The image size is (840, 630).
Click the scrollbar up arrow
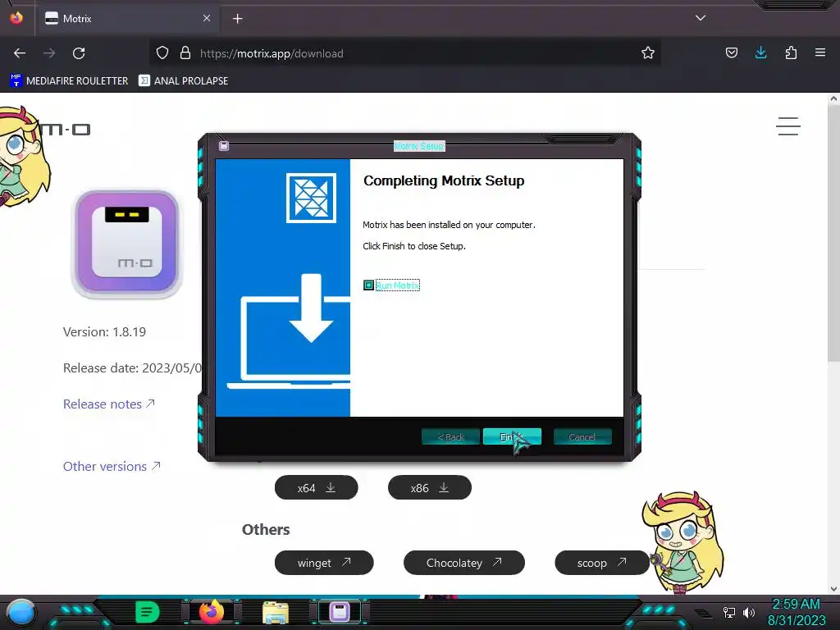point(833,98)
